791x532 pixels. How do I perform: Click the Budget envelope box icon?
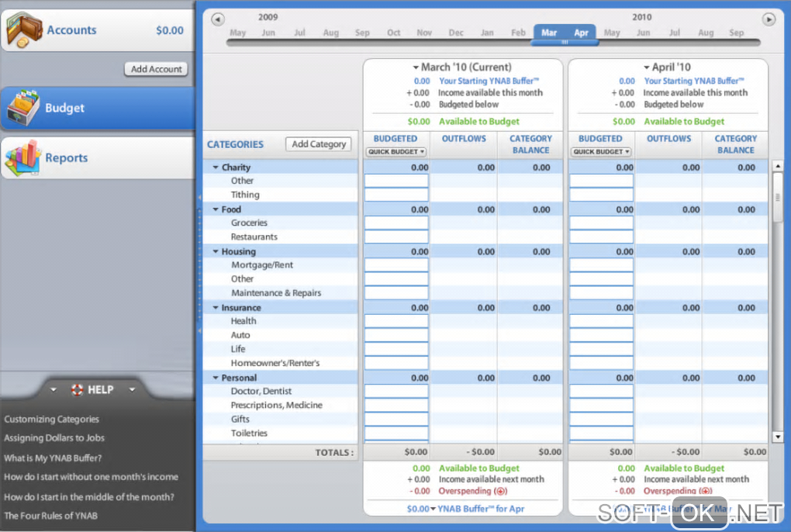[x=22, y=108]
